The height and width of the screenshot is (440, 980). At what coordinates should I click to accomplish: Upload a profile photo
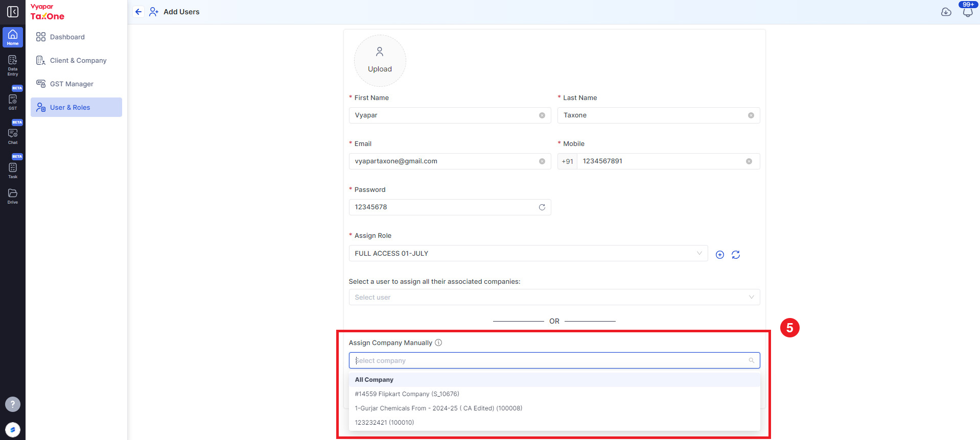380,61
